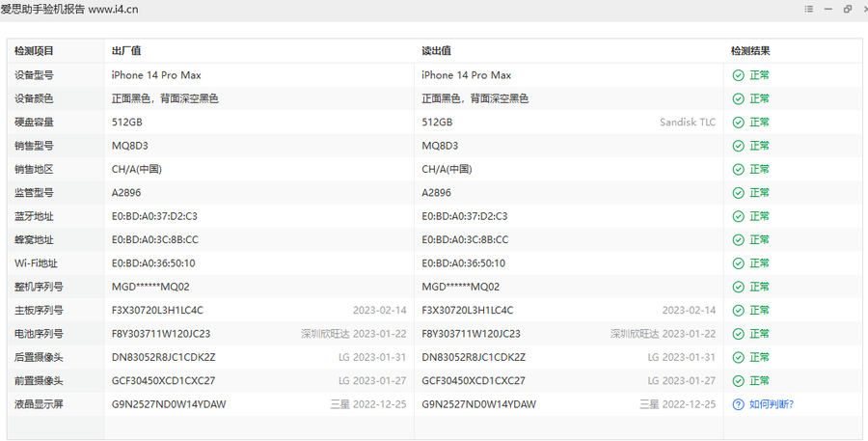Click green check icon in 整机序列号 row
868x441 pixels.
(738, 287)
